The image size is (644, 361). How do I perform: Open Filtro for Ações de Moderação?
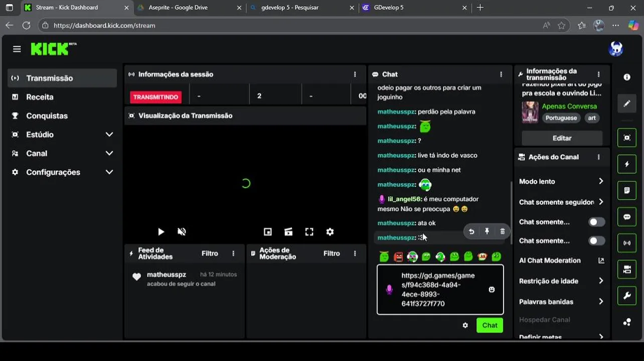[x=332, y=253]
